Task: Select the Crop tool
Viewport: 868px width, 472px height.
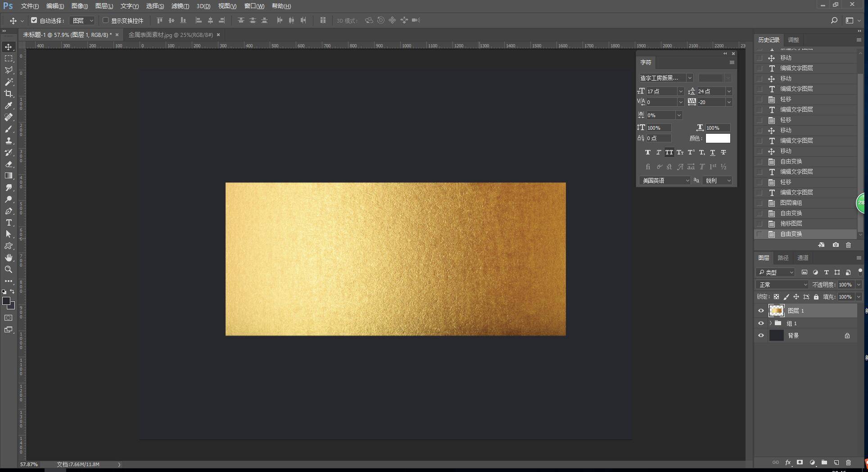Action: click(x=9, y=94)
